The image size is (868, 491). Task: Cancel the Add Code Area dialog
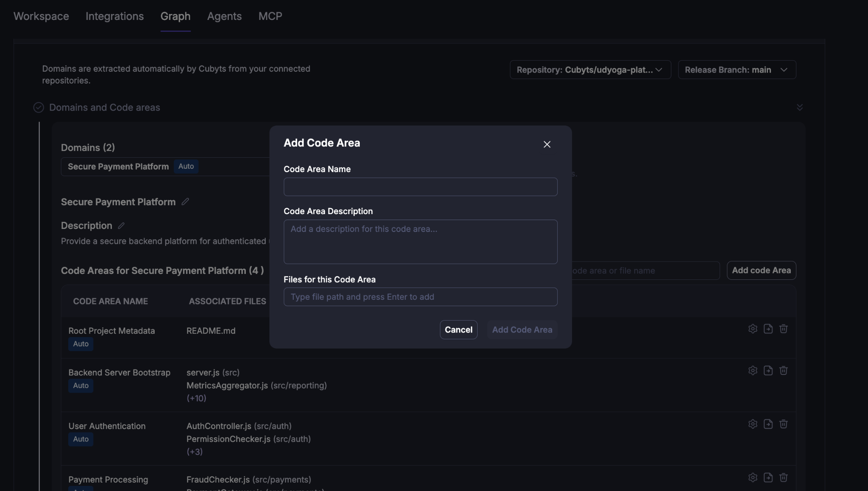tap(459, 329)
